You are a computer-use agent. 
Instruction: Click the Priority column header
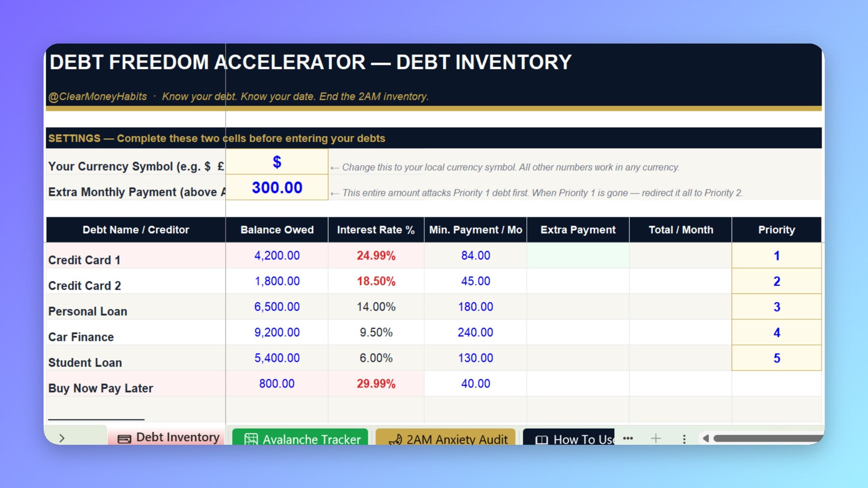click(776, 230)
